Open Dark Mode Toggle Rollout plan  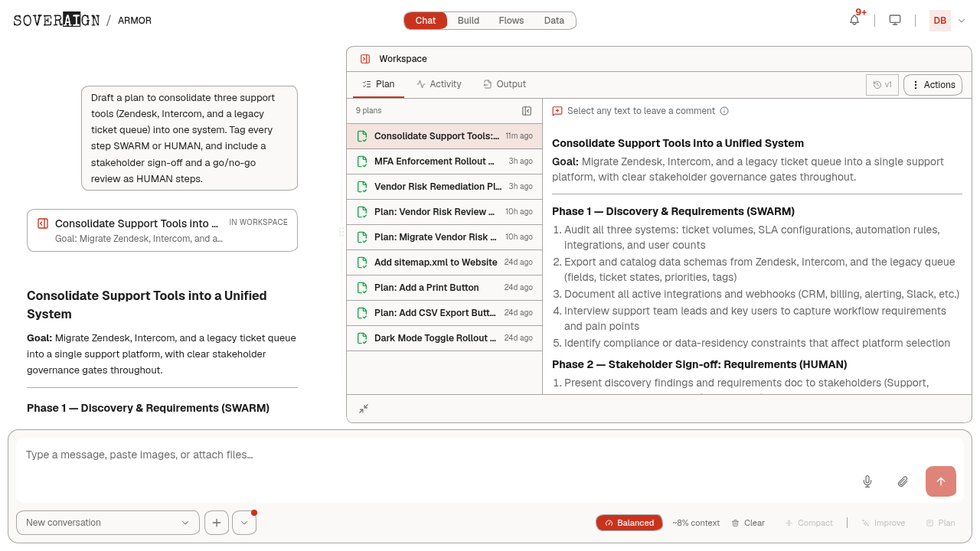tap(444, 338)
